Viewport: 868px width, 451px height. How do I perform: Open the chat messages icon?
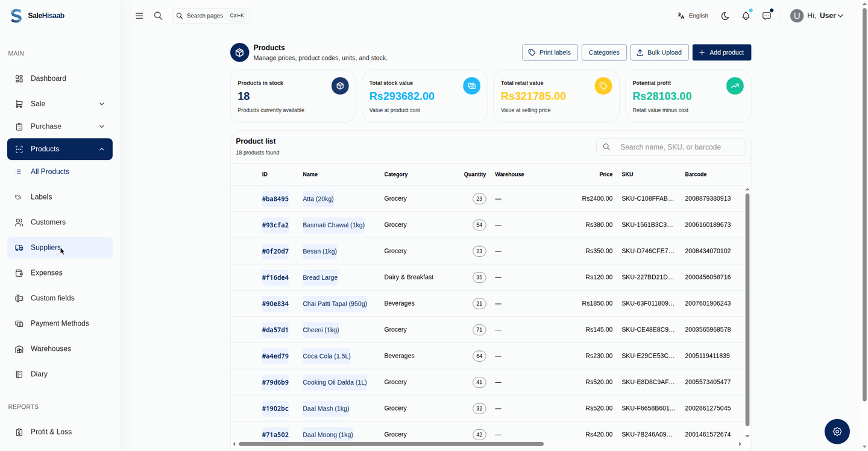pos(767,16)
